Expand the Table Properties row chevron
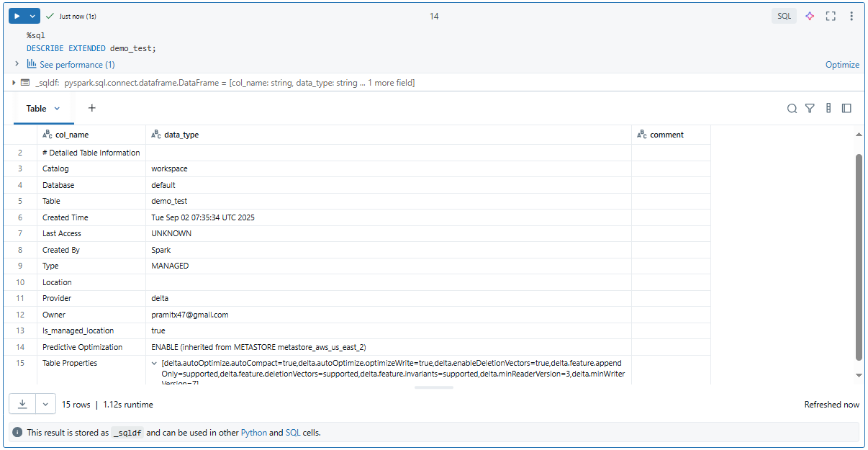Viewport: 868px width, 450px height. [154, 363]
